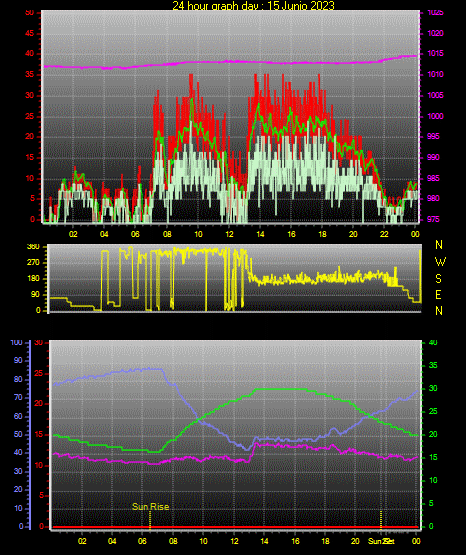Select the 08 hour tick on top graph
This screenshot has width=466, height=555.
point(167,234)
